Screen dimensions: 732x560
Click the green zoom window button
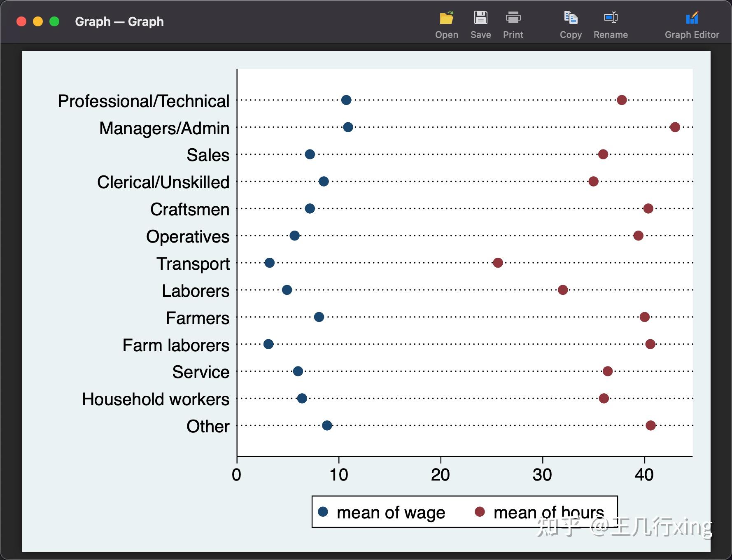tap(54, 21)
